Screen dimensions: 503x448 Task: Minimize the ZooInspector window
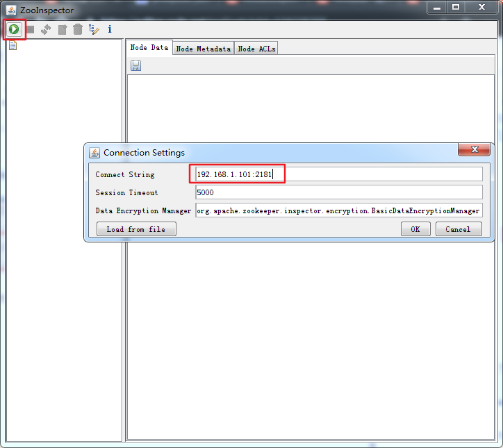(x=436, y=8)
